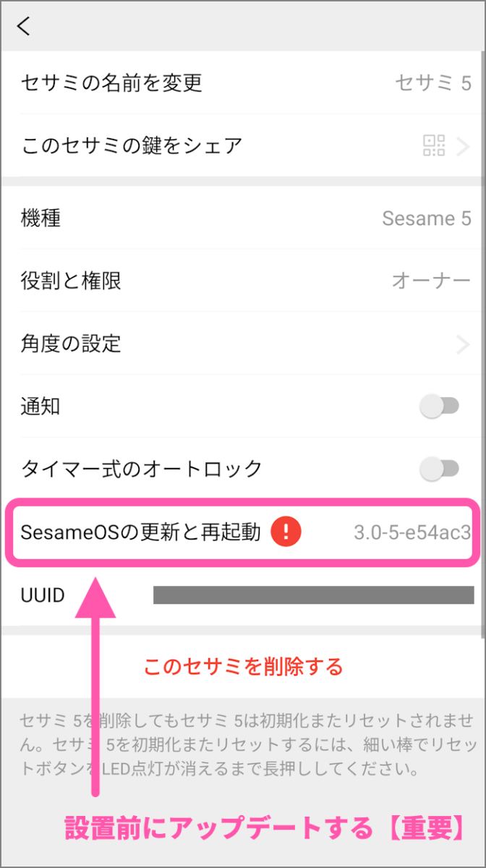Click the Sesame 5 model value text
This screenshot has height=868, width=486.
(x=427, y=218)
